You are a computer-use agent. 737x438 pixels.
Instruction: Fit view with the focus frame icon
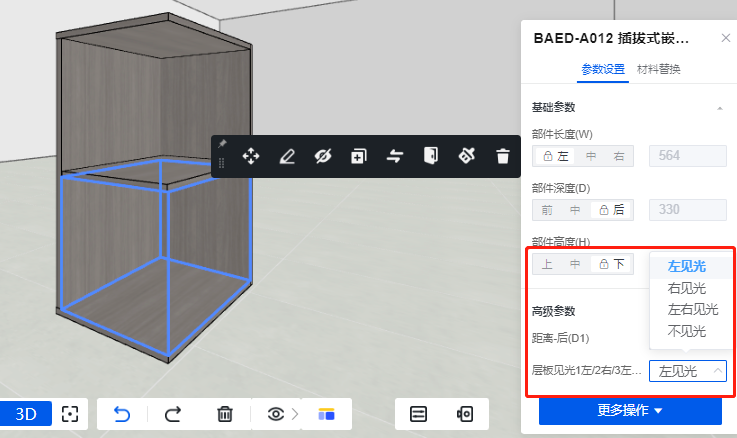(x=70, y=414)
